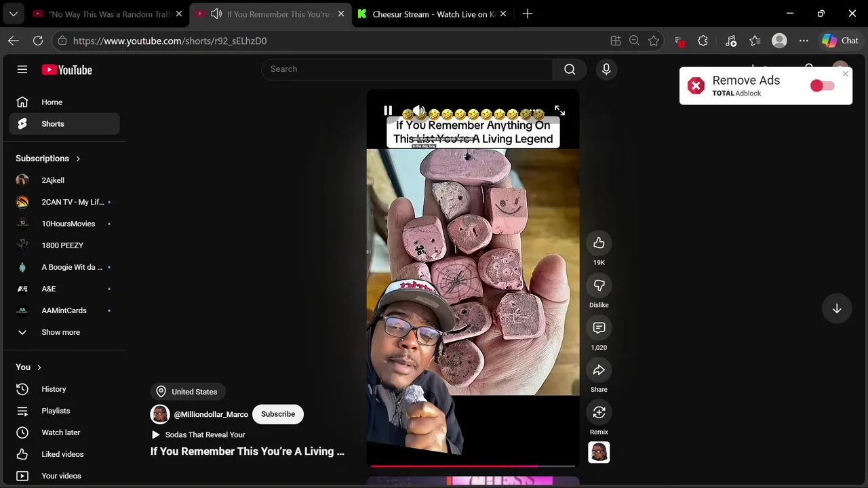Open Liked videos
The width and height of the screenshot is (868, 488).
[x=64, y=454]
